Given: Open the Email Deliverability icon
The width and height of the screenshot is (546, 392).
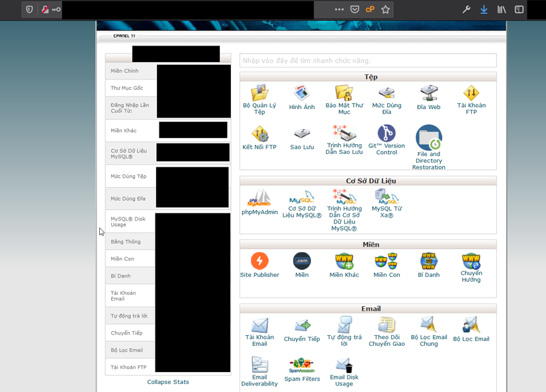Looking at the screenshot, I should click(x=259, y=364).
